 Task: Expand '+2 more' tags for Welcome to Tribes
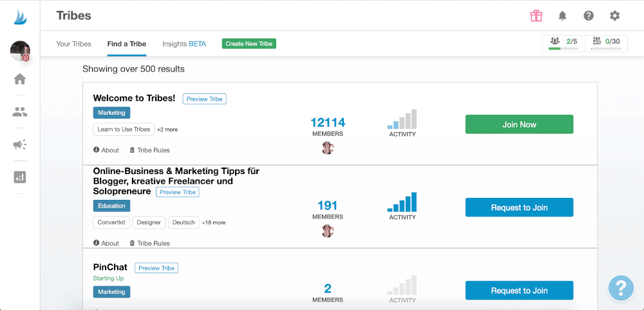pos(167,130)
